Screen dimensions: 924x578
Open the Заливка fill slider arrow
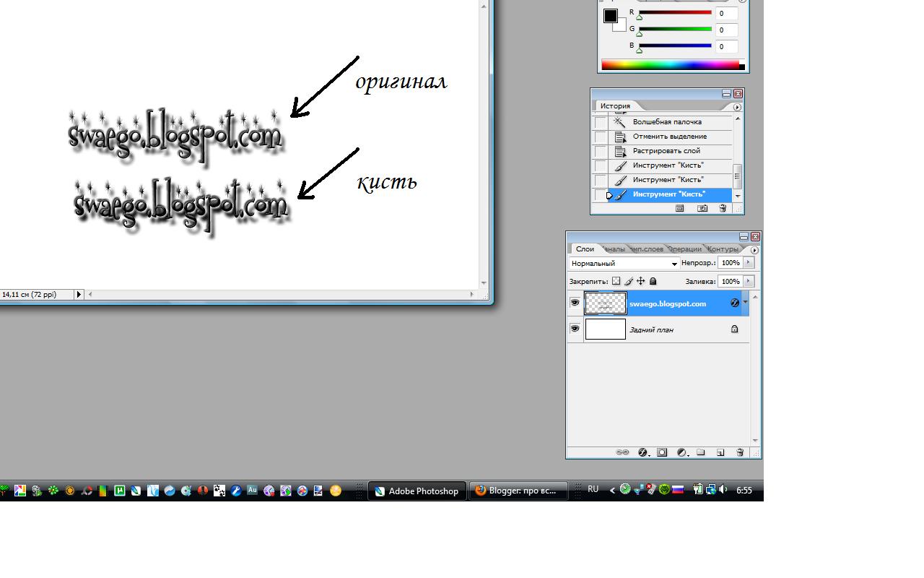[748, 281]
